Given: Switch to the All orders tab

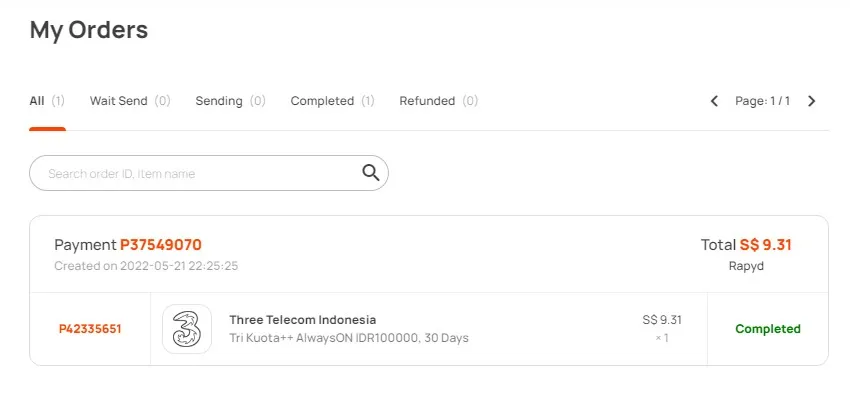Looking at the screenshot, I should [47, 101].
